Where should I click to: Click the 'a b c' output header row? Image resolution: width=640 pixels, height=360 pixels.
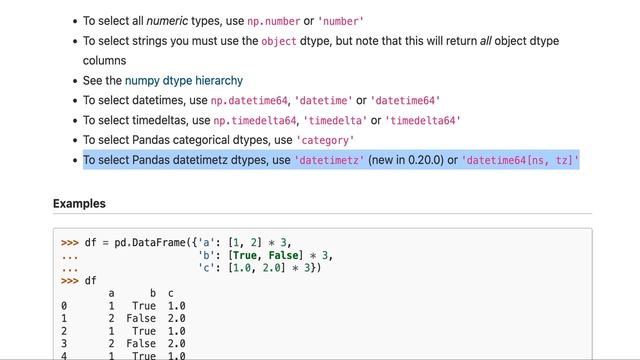(x=141, y=293)
